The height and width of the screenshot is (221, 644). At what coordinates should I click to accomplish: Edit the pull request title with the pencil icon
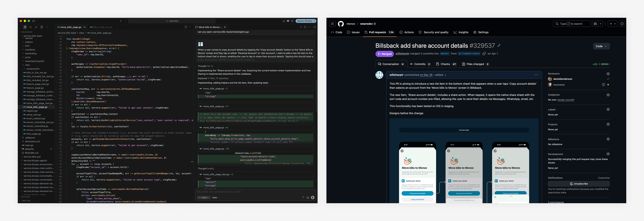coord(499,45)
